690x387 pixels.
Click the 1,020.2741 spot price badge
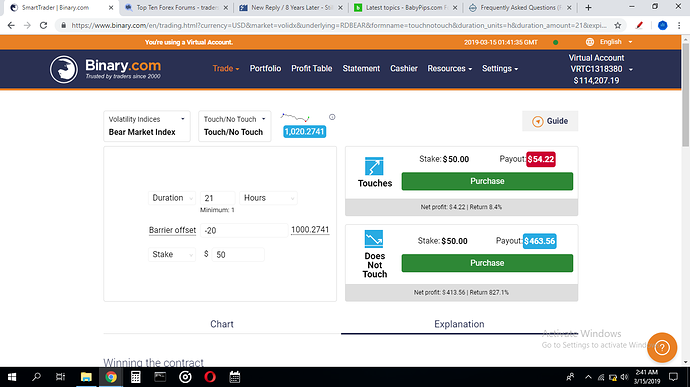(305, 132)
